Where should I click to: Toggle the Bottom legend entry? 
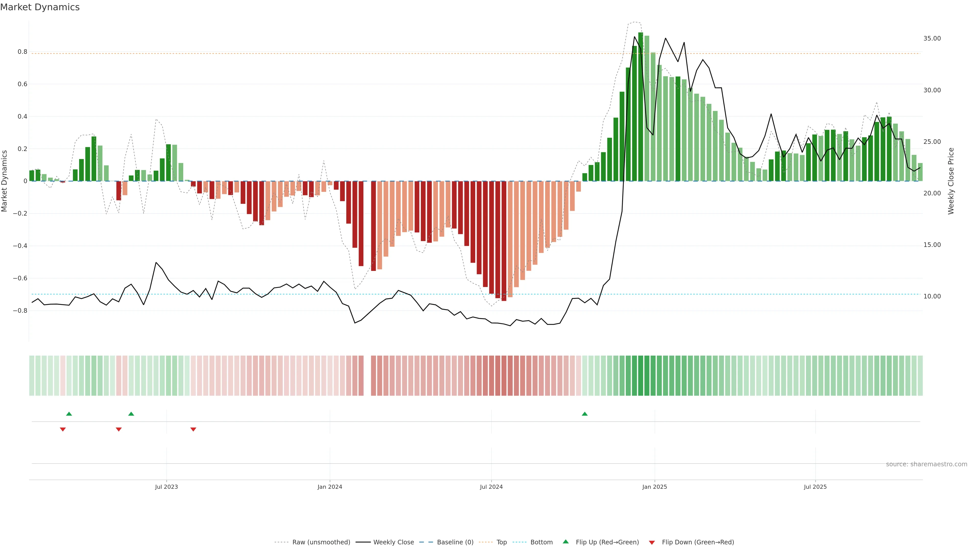[541, 542]
